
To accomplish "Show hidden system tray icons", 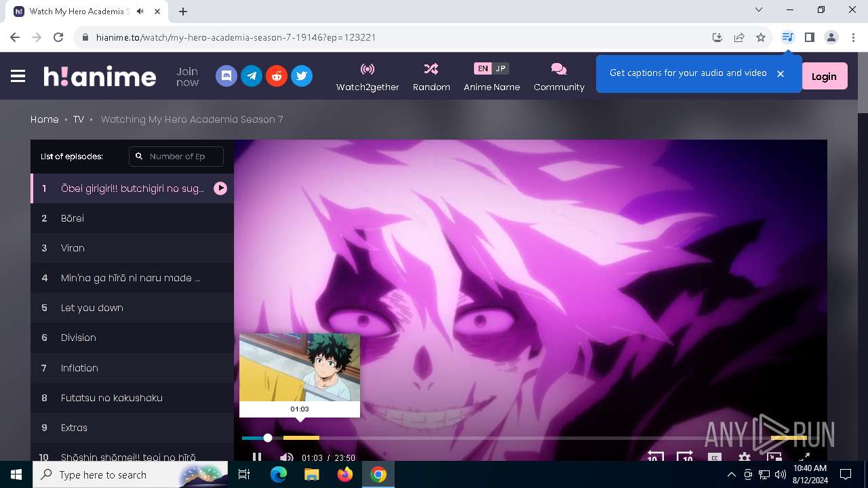I will click(731, 474).
